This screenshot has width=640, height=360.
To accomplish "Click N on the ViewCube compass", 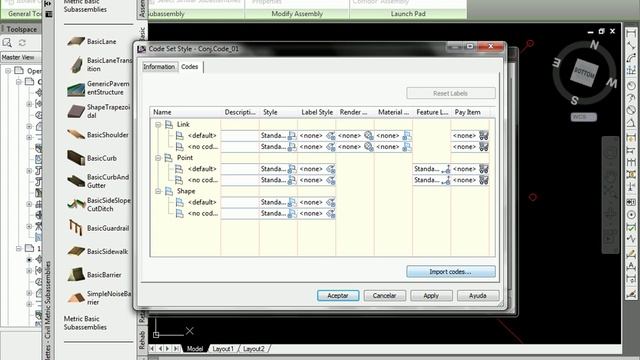I will point(594,45).
